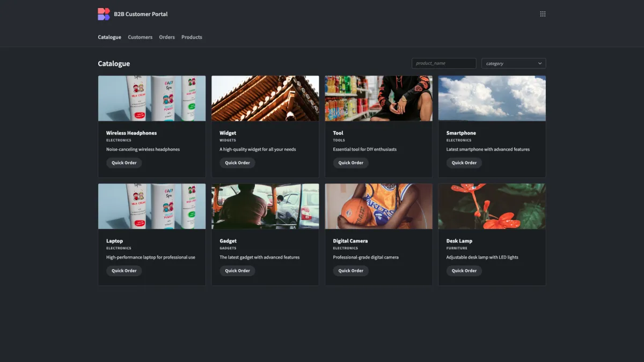The height and width of the screenshot is (362, 644).
Task: Click 'A high-quality widget for all your needs'
Action: tap(258, 150)
